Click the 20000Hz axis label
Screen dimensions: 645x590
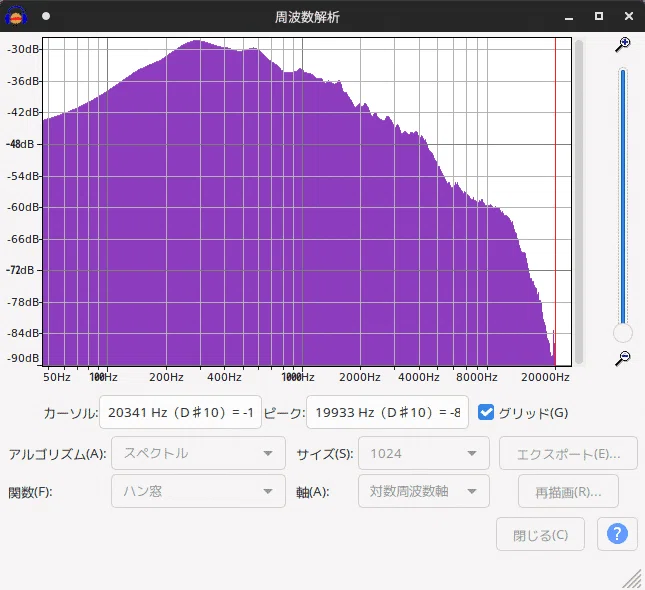(545, 377)
